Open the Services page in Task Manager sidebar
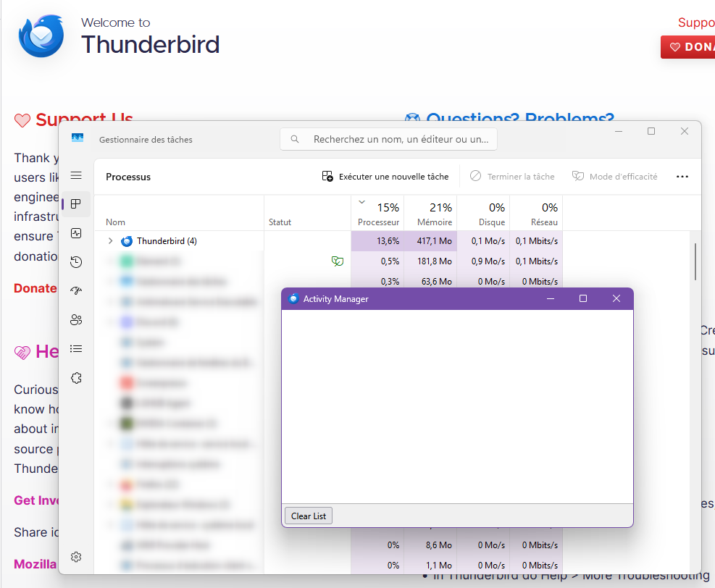Viewport: 715px width, 588px height. (x=76, y=378)
